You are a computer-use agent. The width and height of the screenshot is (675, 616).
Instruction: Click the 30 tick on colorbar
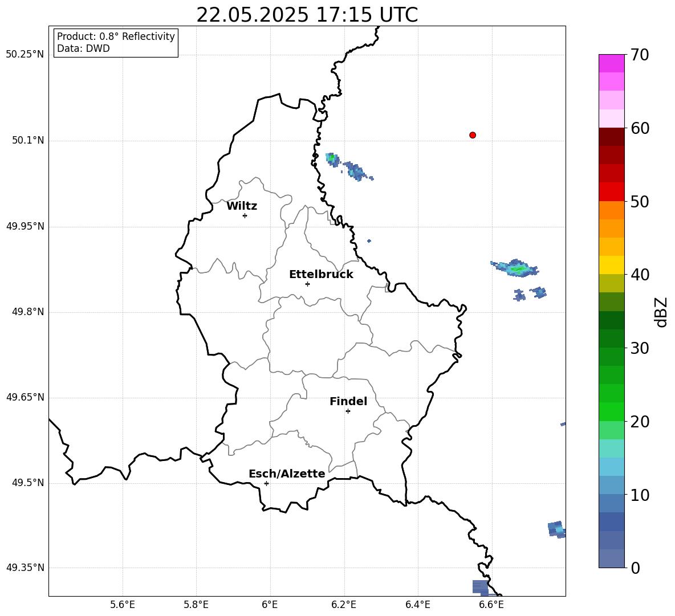[640, 348]
